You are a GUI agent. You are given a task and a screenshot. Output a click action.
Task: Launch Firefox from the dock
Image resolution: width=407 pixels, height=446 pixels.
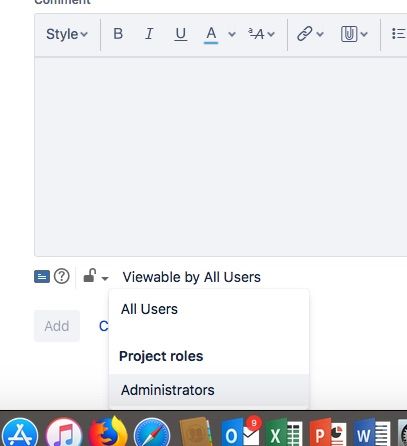108,431
